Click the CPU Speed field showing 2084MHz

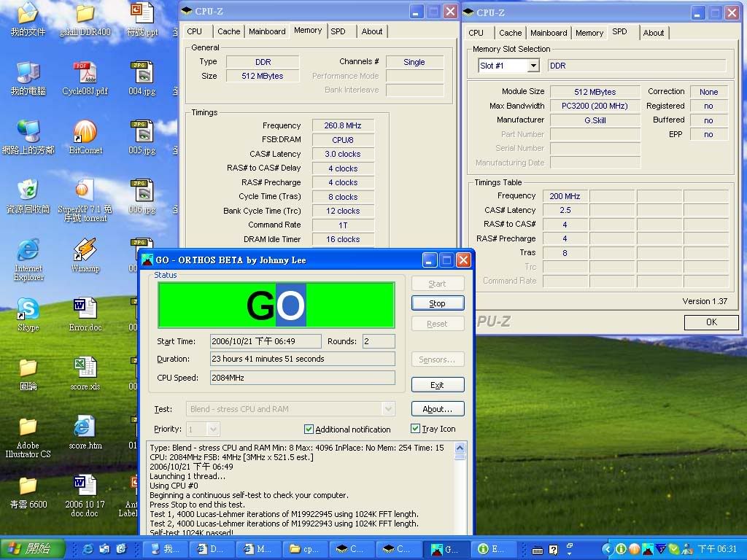(303, 378)
